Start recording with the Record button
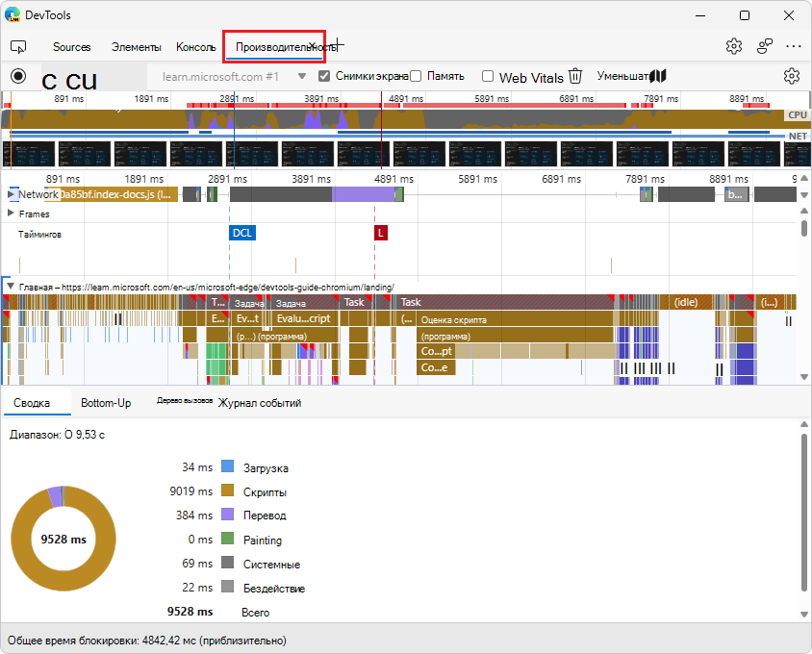 point(18,76)
